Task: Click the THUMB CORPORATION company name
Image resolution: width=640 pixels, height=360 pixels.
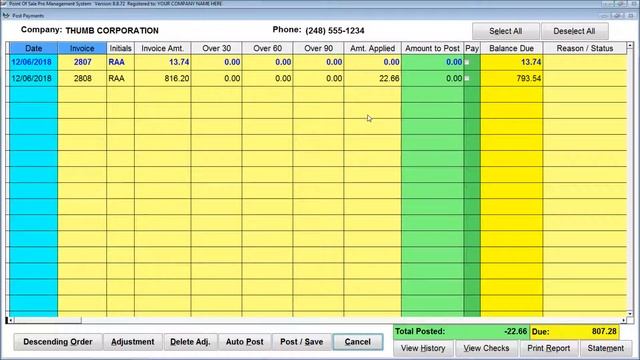Action: pyautogui.click(x=112, y=31)
